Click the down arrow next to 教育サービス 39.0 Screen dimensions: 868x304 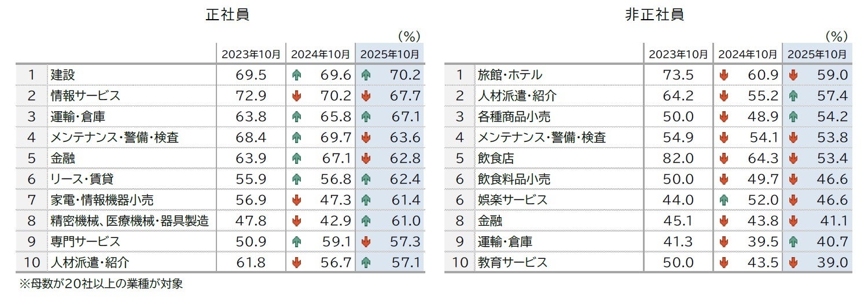[x=793, y=262]
